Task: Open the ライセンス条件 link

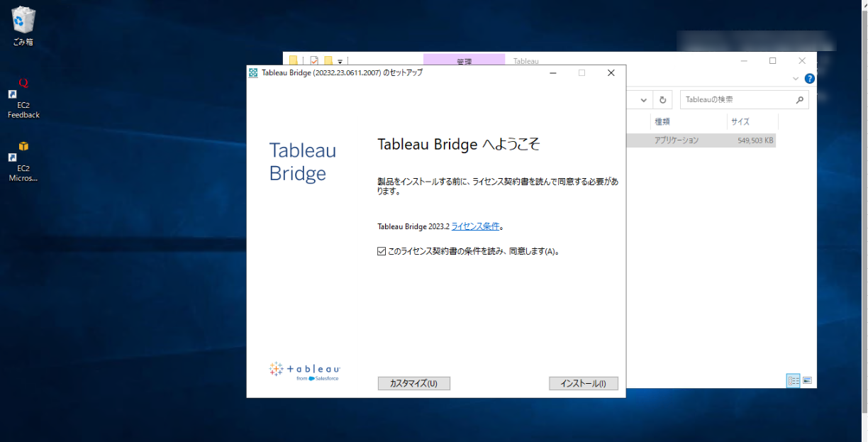Action: click(x=475, y=226)
